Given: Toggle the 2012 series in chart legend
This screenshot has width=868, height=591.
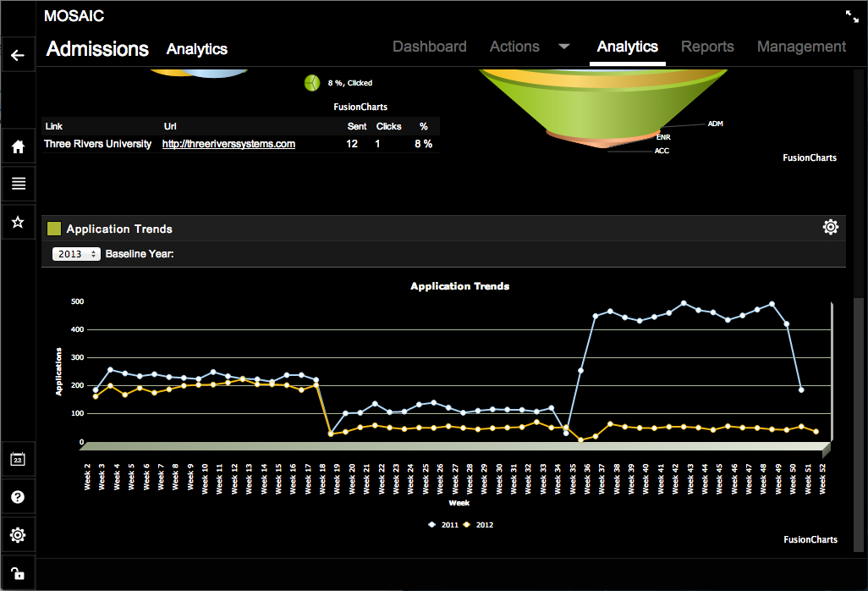Looking at the screenshot, I should (479, 525).
